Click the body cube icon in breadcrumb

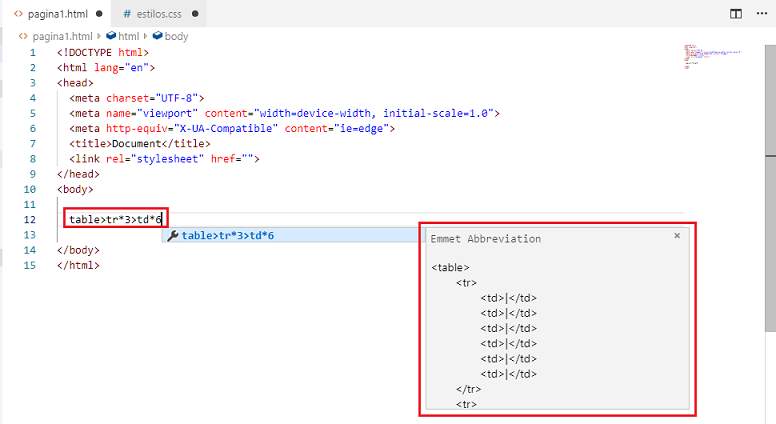[x=157, y=36]
